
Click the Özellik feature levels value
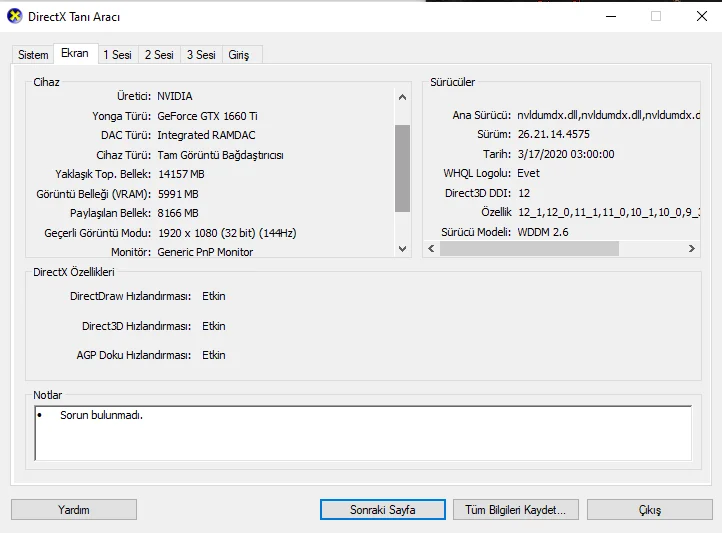pyautogui.click(x=609, y=212)
